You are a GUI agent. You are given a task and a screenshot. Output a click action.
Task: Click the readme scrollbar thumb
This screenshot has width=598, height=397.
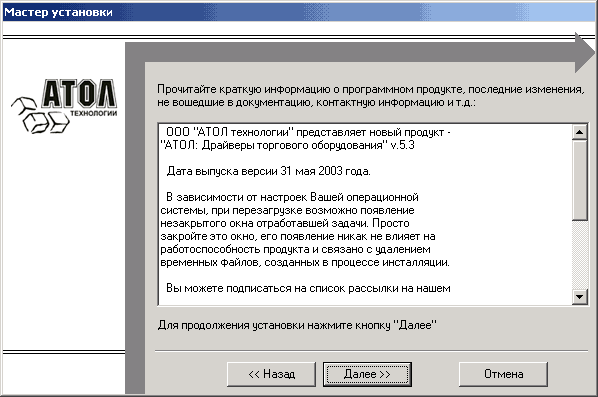click(579, 180)
